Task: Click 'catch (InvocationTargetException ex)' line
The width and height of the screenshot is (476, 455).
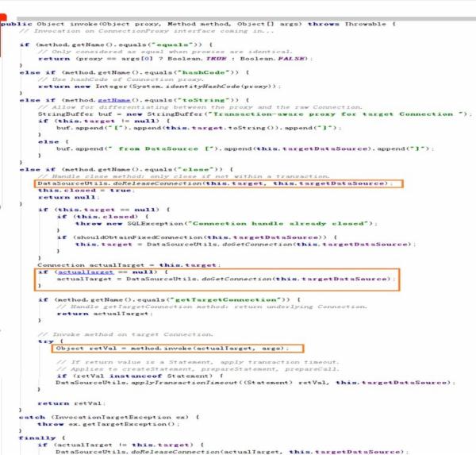Action: (109, 418)
